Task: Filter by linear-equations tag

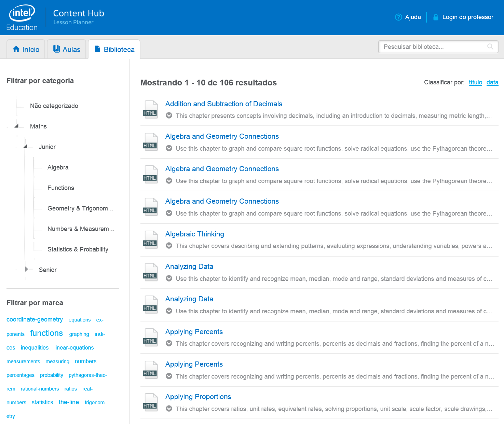Action: (74, 347)
